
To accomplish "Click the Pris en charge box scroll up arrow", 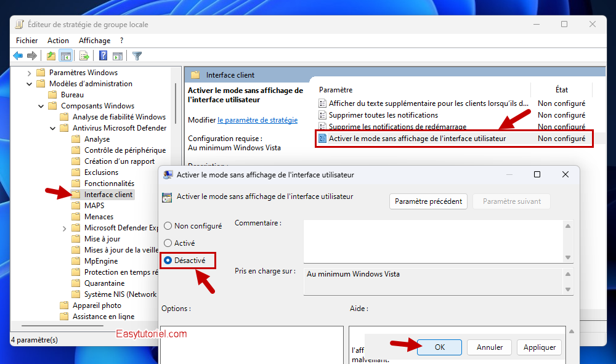I will (x=568, y=274).
